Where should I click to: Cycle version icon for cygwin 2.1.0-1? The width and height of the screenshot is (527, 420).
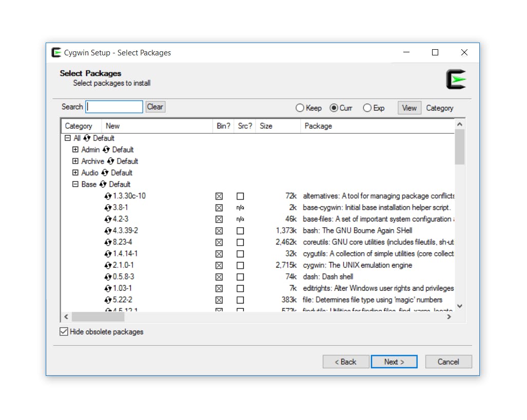click(108, 266)
